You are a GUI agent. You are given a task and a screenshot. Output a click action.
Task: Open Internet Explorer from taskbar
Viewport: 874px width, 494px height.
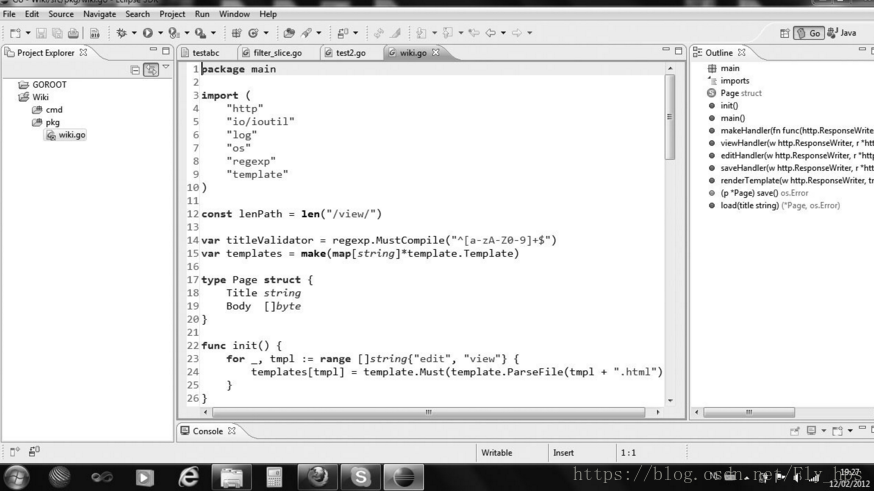(x=188, y=477)
